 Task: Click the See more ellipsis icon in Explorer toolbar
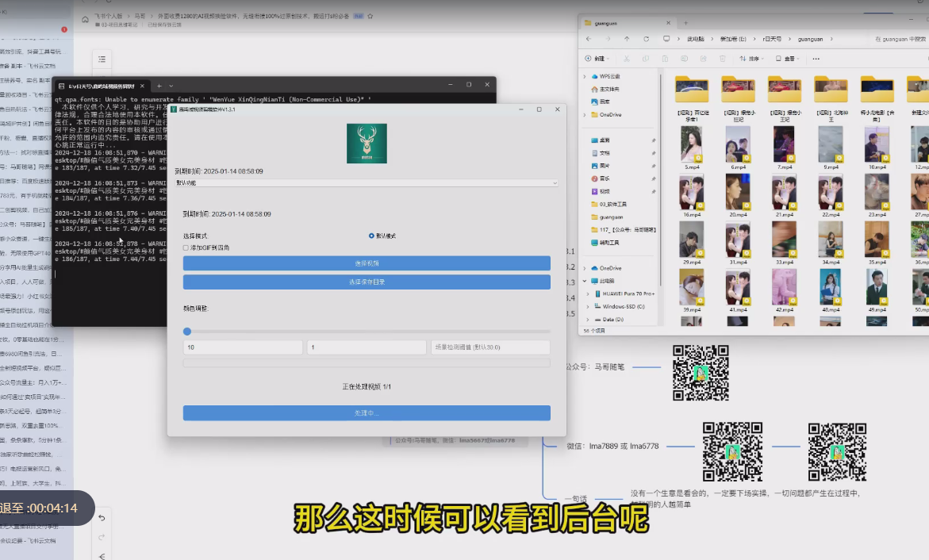point(816,59)
